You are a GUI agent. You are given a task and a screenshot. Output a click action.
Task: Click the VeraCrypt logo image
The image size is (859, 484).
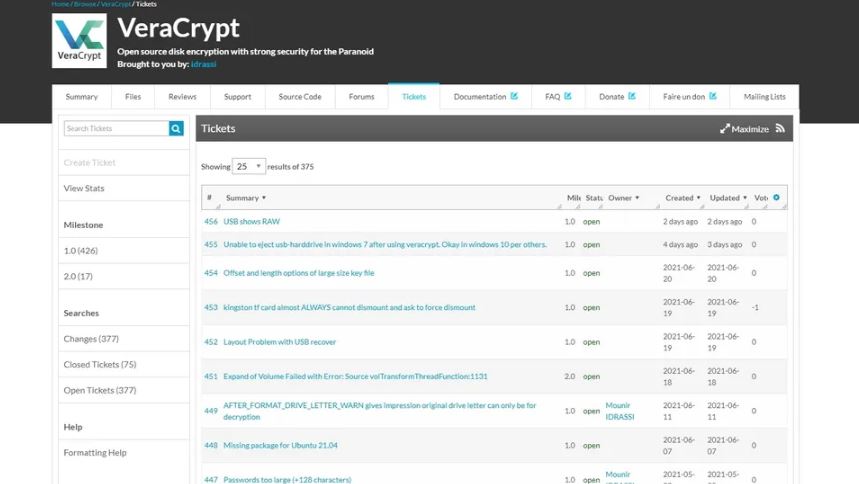point(79,41)
